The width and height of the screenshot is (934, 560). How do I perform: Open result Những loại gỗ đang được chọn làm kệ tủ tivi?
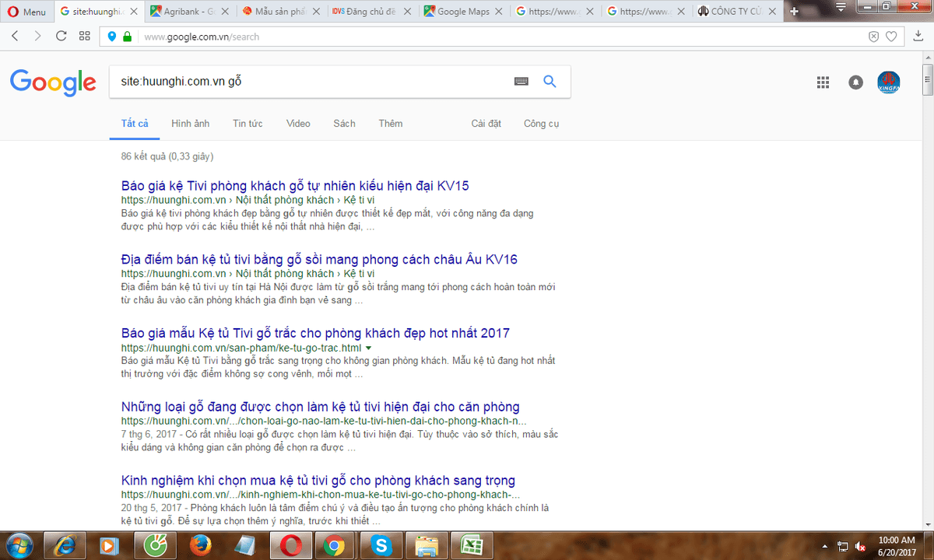[321, 407]
